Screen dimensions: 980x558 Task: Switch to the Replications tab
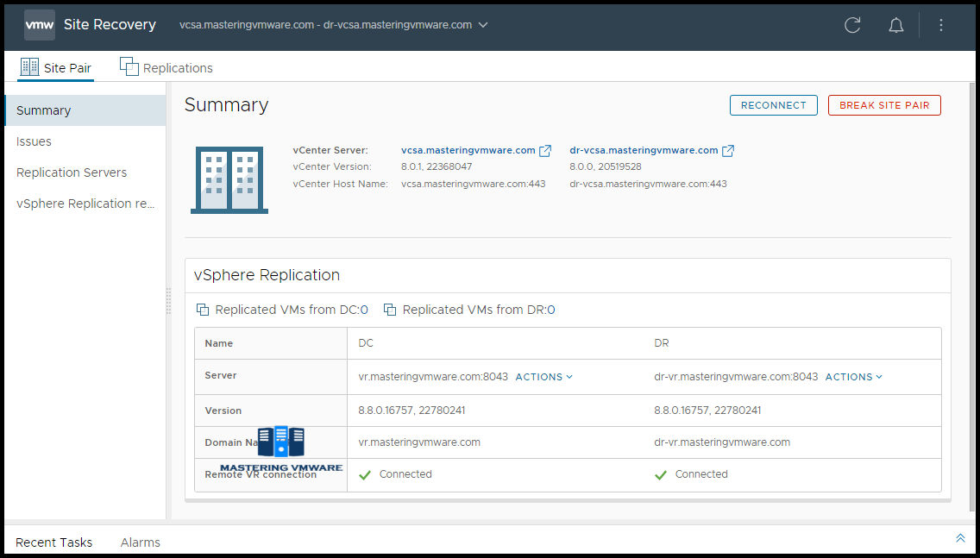click(177, 67)
